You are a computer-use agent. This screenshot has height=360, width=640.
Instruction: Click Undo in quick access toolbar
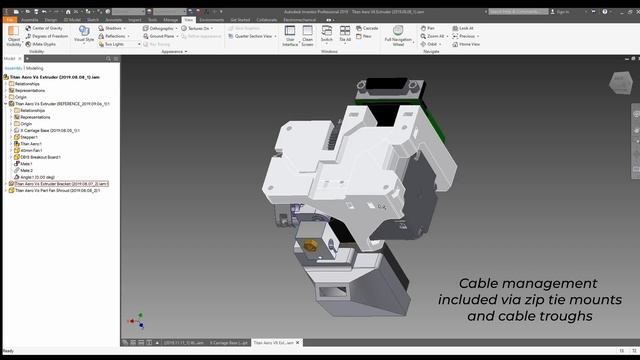click(44, 12)
